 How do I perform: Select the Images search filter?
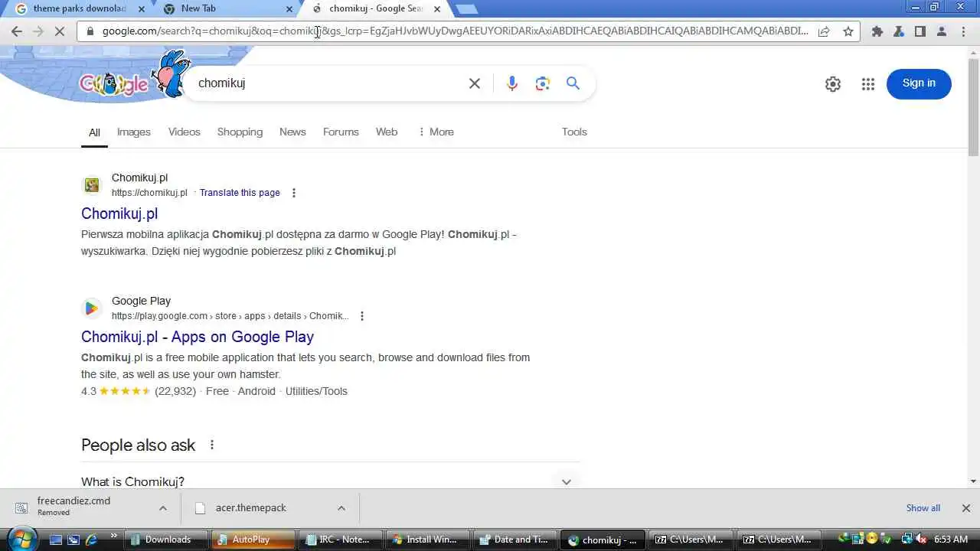click(134, 132)
